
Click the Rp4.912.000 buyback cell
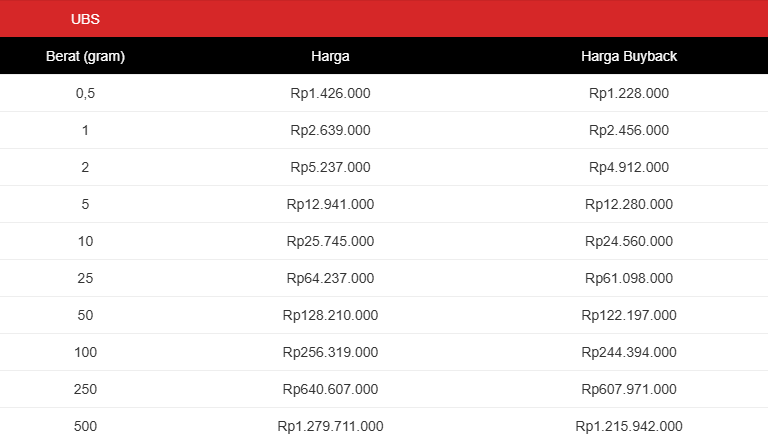pos(629,167)
